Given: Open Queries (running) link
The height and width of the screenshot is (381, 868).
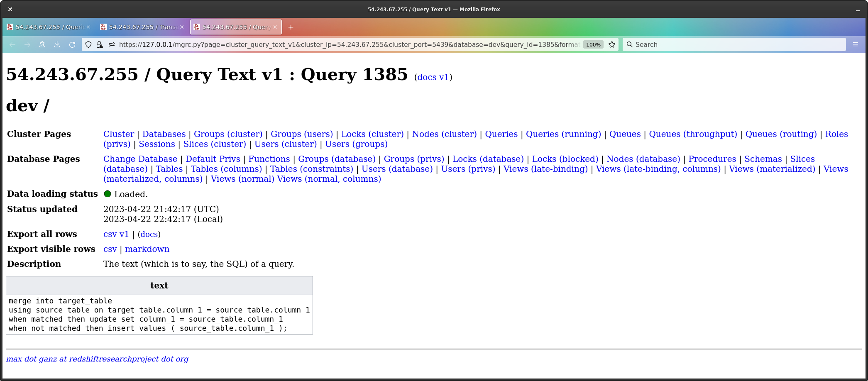Looking at the screenshot, I should (563, 134).
